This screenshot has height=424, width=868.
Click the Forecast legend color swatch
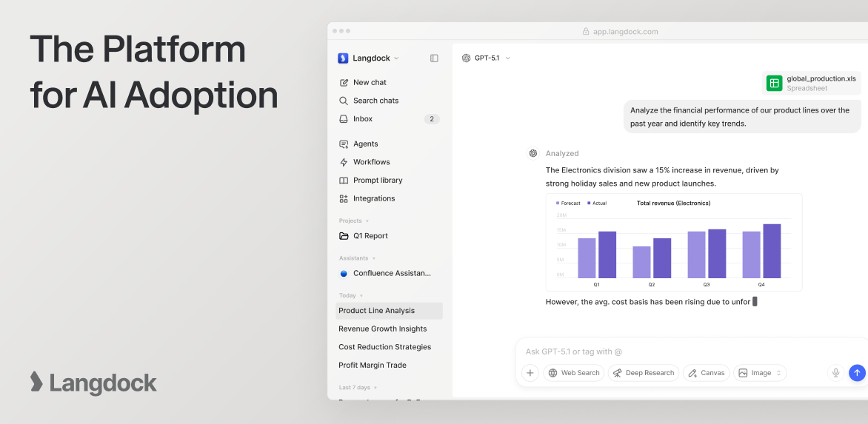tap(558, 203)
